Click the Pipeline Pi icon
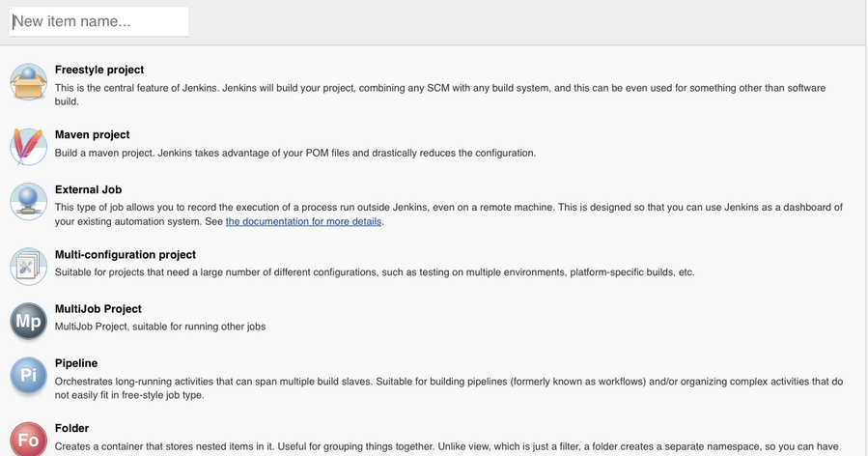 coord(28,375)
